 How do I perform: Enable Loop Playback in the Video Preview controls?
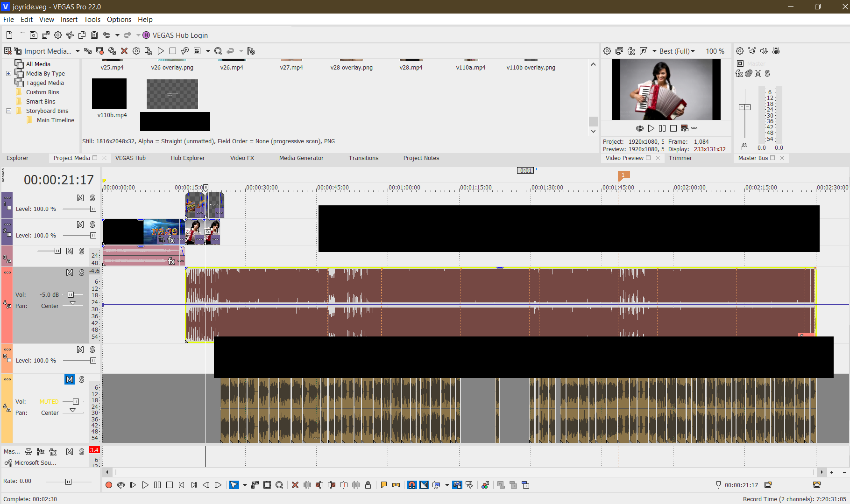click(x=640, y=128)
